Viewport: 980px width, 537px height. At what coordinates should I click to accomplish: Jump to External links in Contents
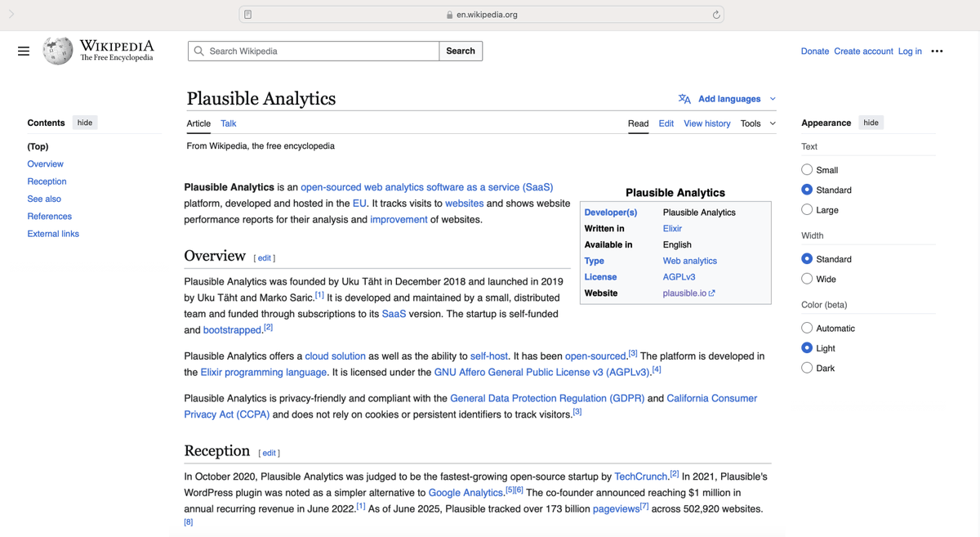(53, 234)
